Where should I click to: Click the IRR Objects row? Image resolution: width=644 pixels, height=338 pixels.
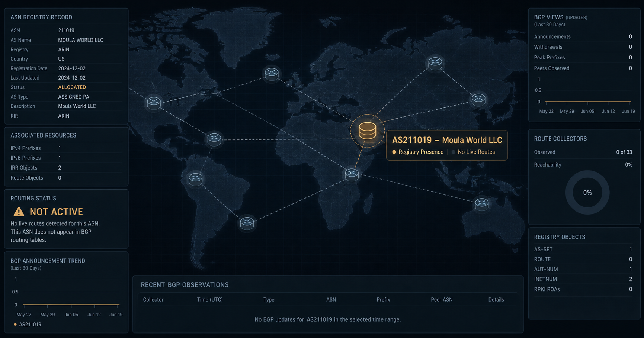[66, 168]
